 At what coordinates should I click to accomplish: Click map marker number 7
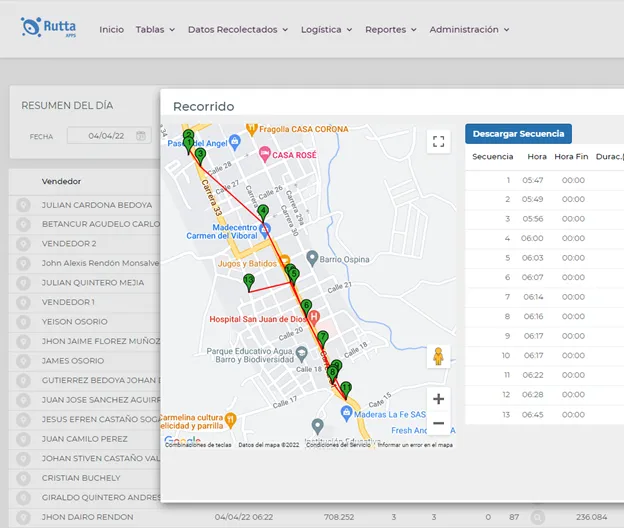pos(323,339)
